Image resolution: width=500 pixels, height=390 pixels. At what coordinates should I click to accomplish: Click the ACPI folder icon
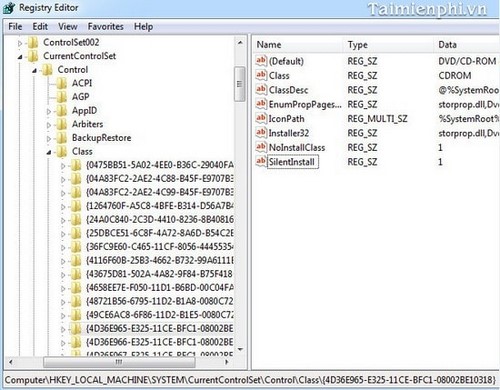[x=61, y=83]
